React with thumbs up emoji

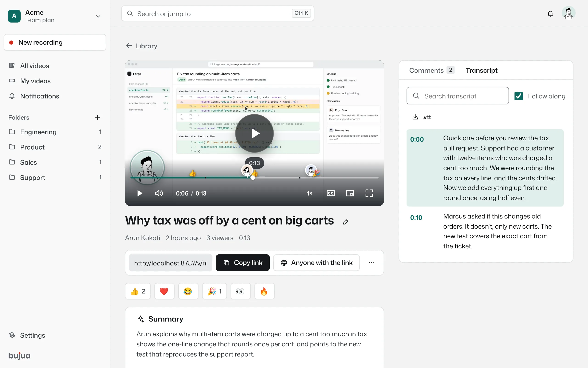tap(138, 291)
